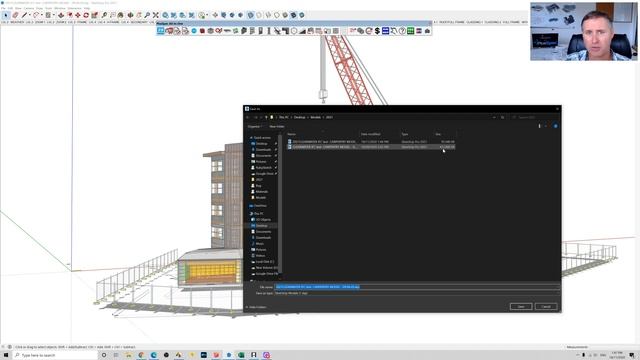Sort files by Date modified column

click(371, 134)
